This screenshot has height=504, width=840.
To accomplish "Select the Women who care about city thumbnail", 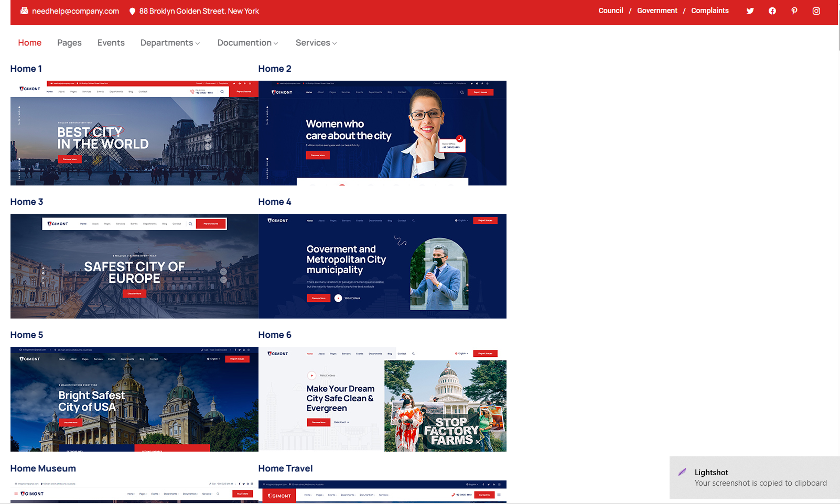I will pyautogui.click(x=382, y=133).
